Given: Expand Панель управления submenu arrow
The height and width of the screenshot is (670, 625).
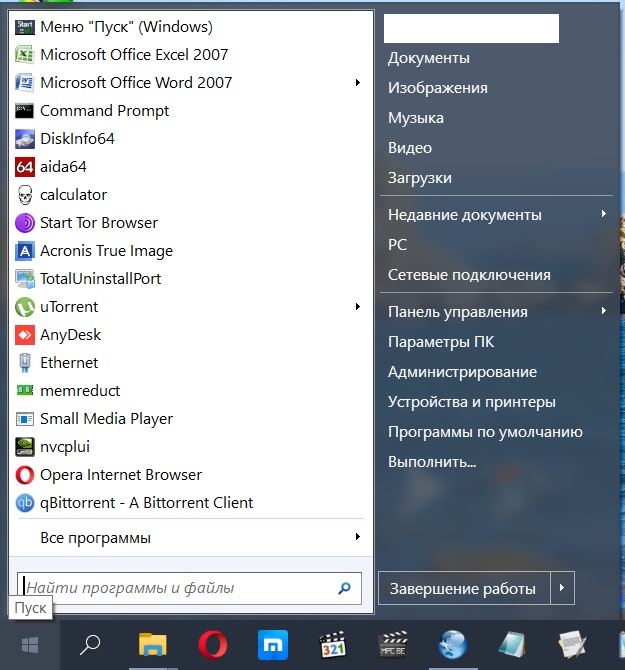Looking at the screenshot, I should [x=604, y=311].
